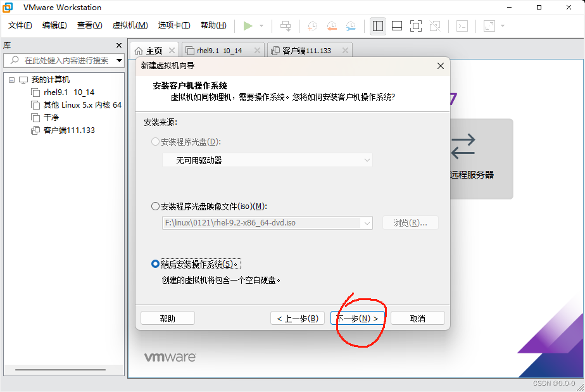Open the 文件(F) menu
Viewport: 585px width, 392px height.
[20, 25]
